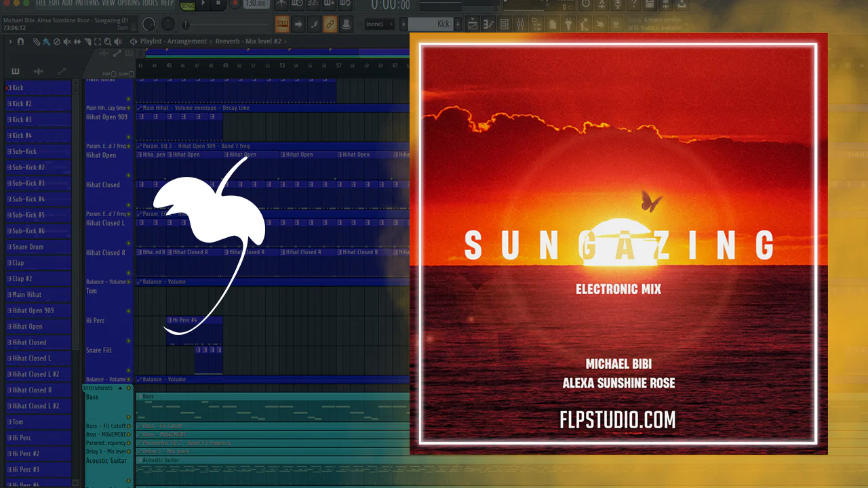Mute the Hihat Closed L track
The width and height of the screenshot is (868, 488).
coord(128,243)
